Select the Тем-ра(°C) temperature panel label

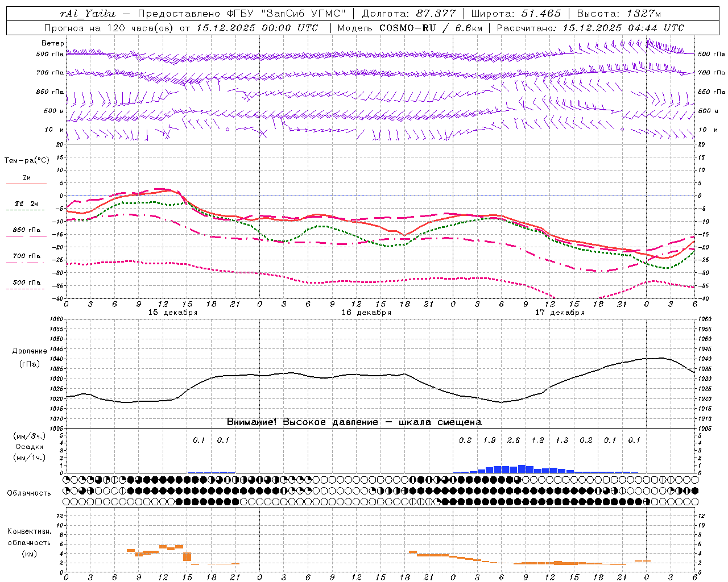pos(27,160)
